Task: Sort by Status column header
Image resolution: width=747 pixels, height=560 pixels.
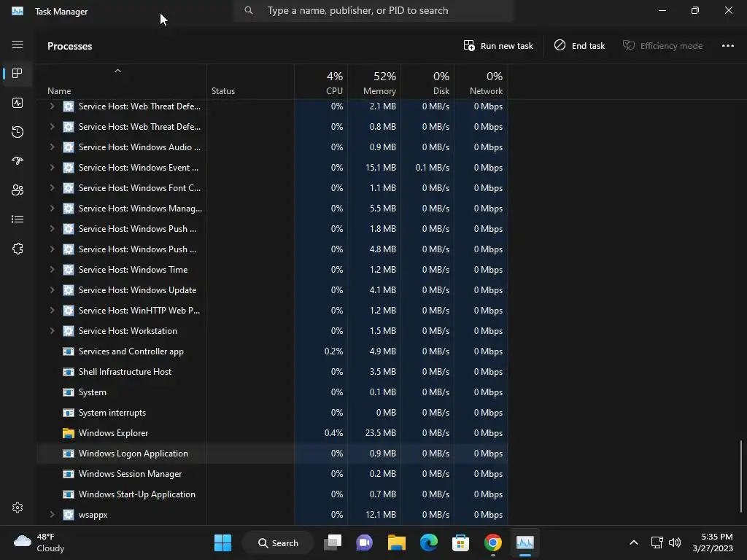Action: [251, 82]
